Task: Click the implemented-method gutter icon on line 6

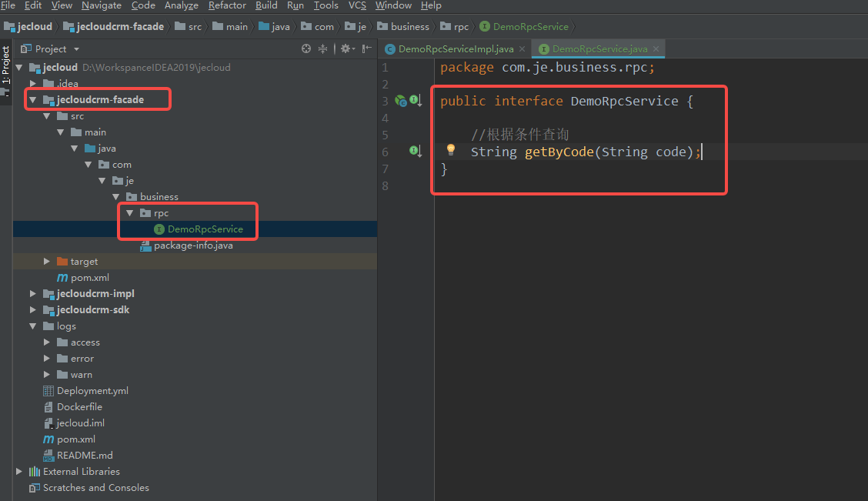Action: (x=415, y=151)
